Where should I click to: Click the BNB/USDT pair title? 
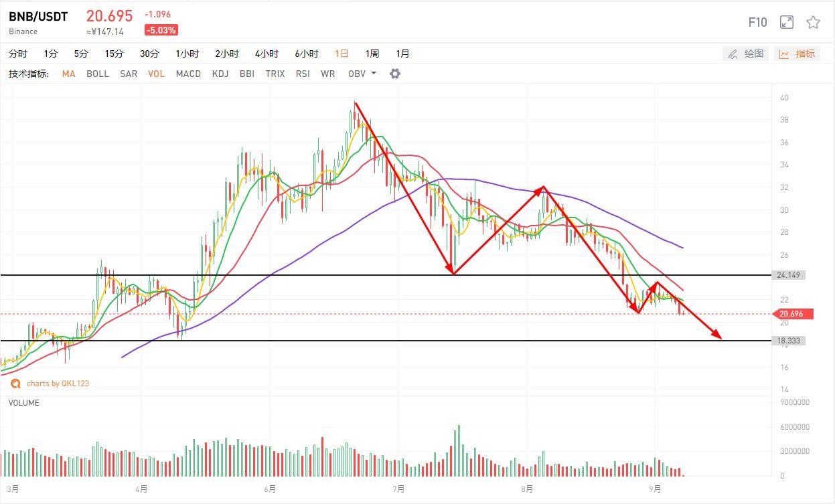pyautogui.click(x=38, y=17)
